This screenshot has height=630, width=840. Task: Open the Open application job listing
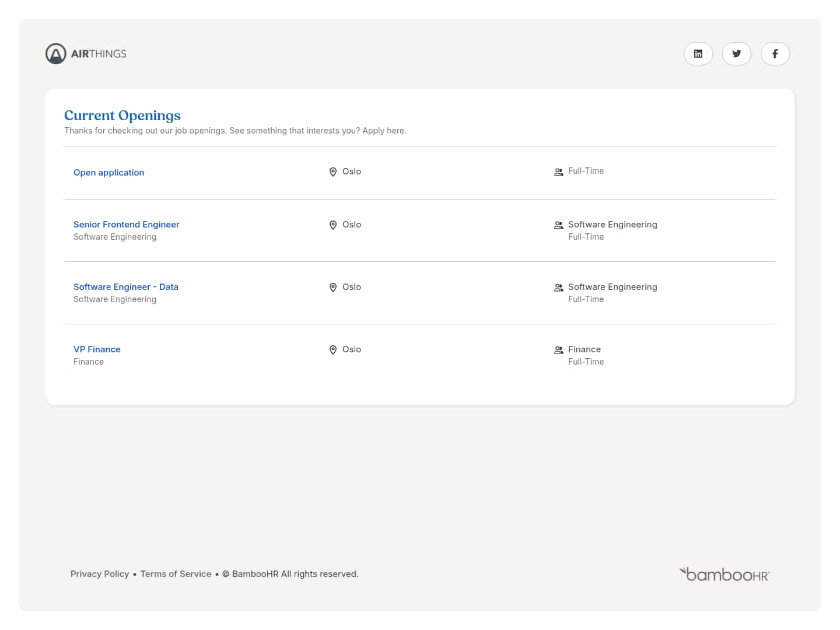click(x=108, y=173)
